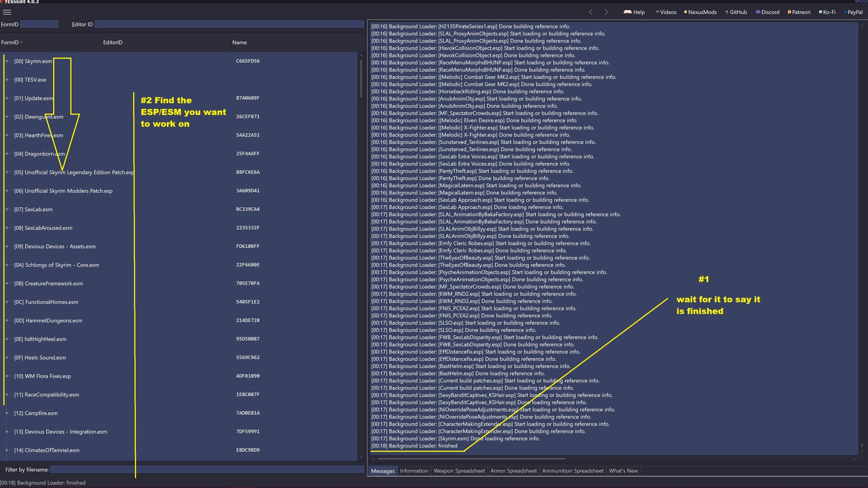The height and width of the screenshot is (488, 868).
Task: Sort by EditorID column header
Action: tap(166, 42)
